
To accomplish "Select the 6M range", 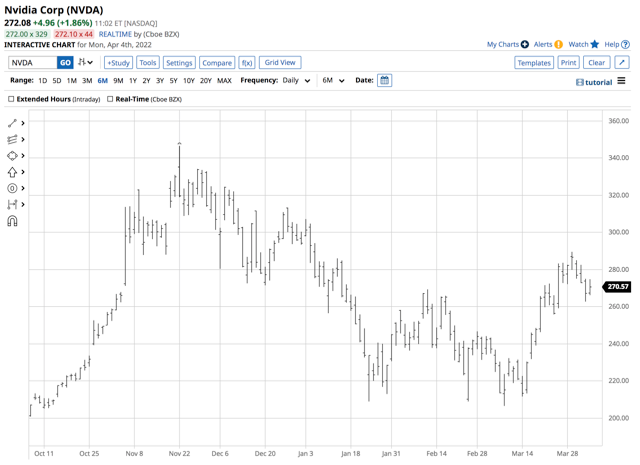I will pyautogui.click(x=102, y=80).
